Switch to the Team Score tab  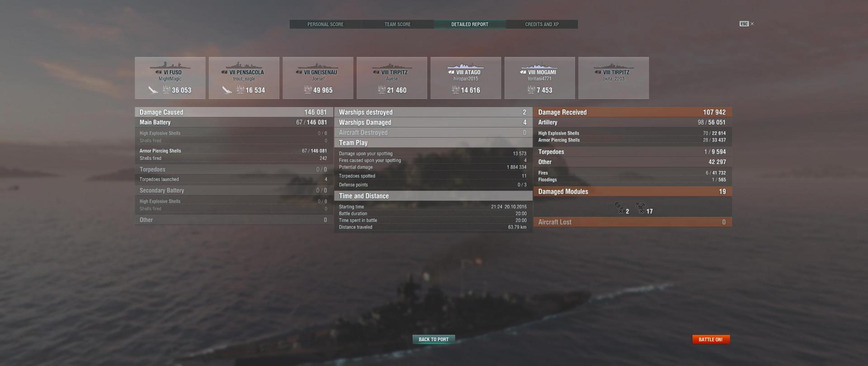coord(397,24)
